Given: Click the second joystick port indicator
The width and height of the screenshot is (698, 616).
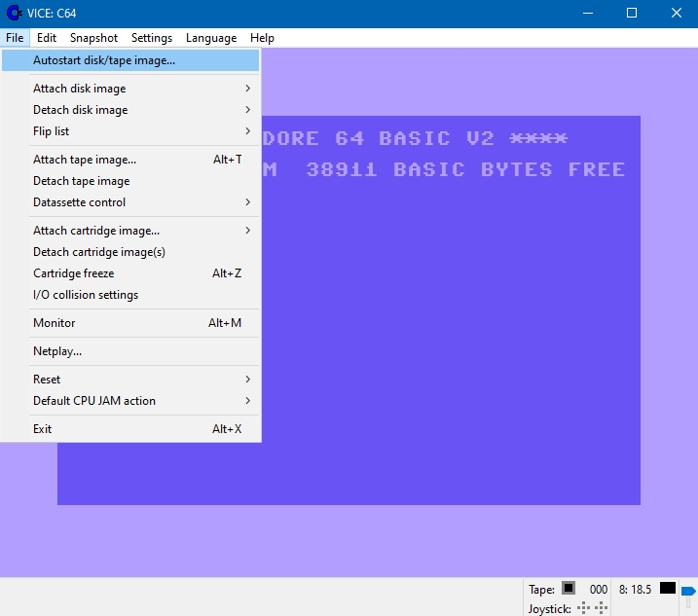Looking at the screenshot, I should click(601, 607).
